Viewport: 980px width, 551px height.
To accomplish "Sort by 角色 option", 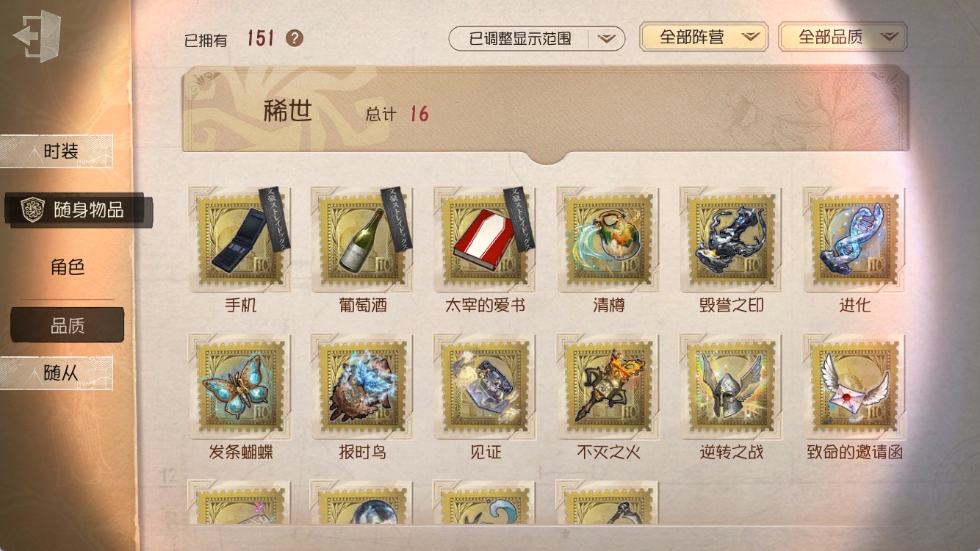I will coord(68,267).
